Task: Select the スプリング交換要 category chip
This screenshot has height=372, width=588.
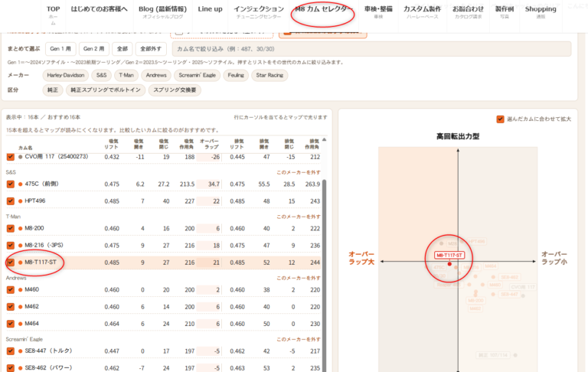Action: 175,90
